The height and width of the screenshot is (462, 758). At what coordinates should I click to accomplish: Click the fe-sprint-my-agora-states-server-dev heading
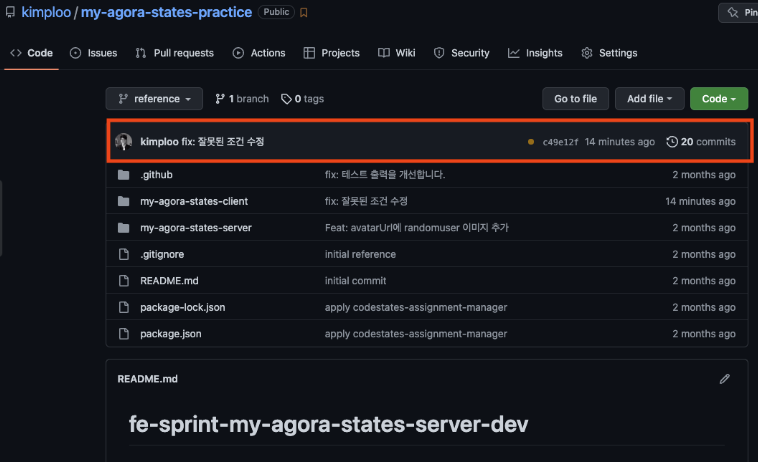point(328,424)
